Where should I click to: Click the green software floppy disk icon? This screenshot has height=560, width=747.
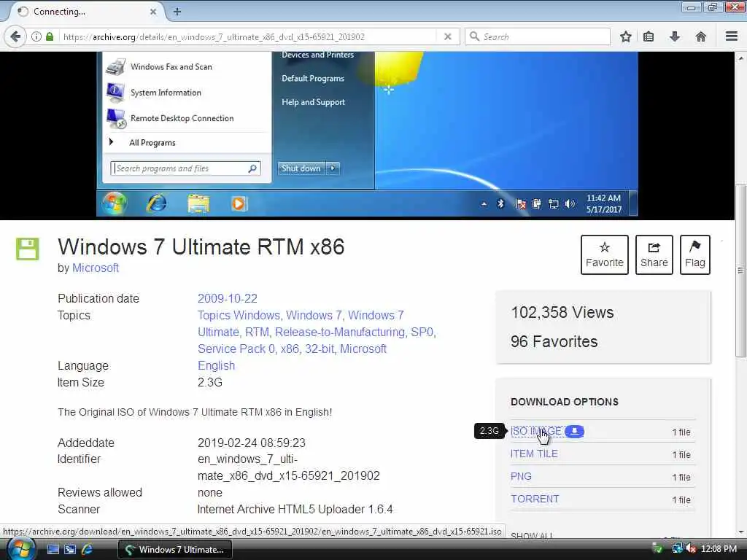coord(28,249)
